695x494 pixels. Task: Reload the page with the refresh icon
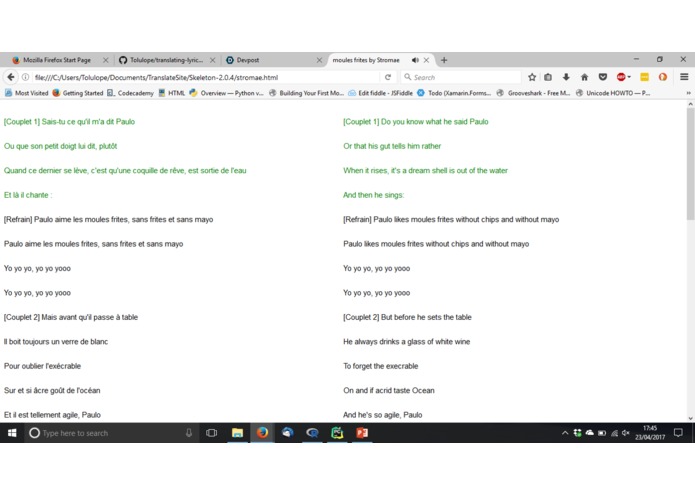pos(388,77)
